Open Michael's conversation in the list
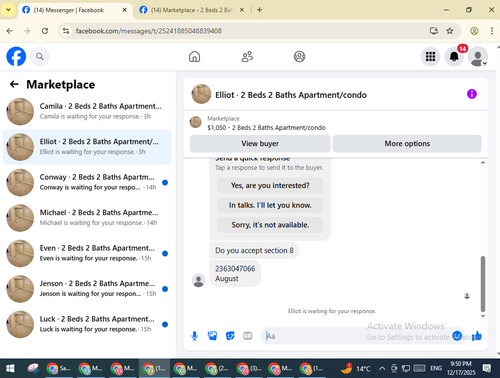Screen dimensions: 500x378 pyautogui.click(x=87, y=218)
